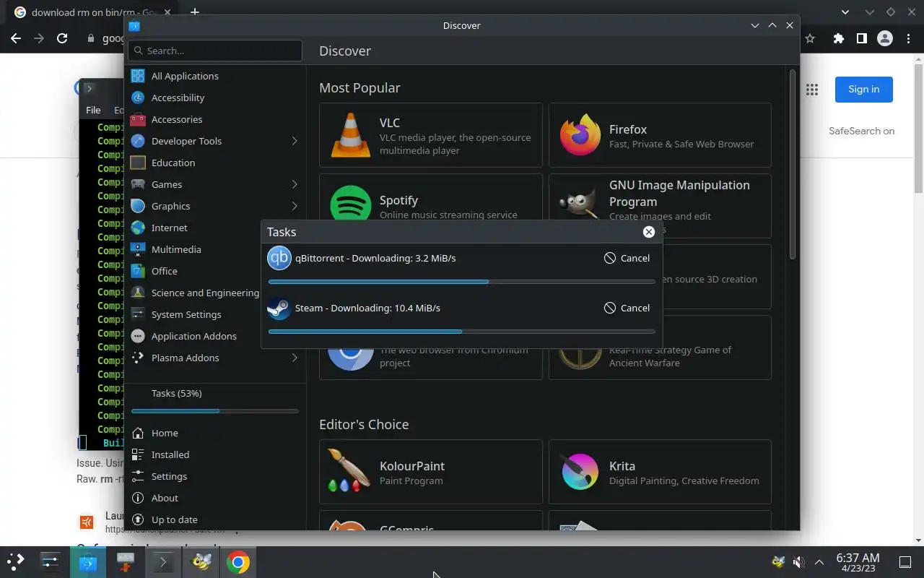Close the Tasks popup
Image resolution: width=924 pixels, height=578 pixels.
(x=648, y=232)
